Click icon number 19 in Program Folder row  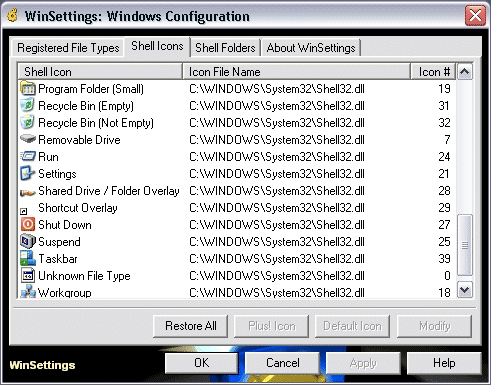[x=444, y=89]
